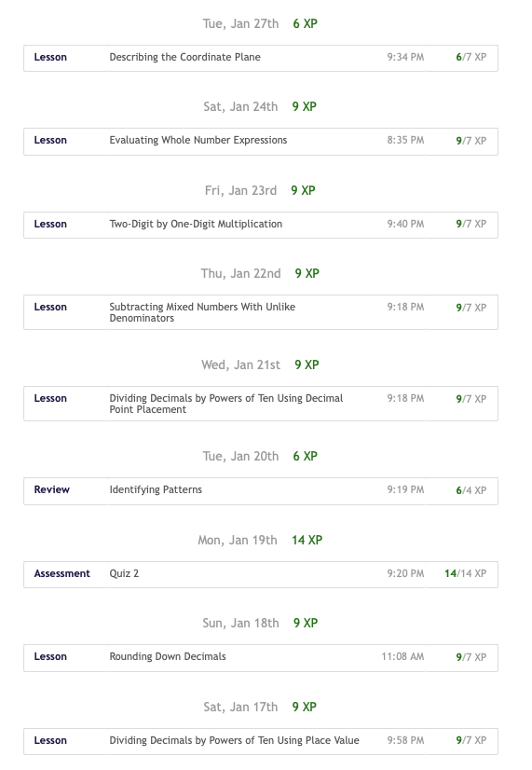Click the 6/4 XP score for Identifying Patterns
The width and height of the screenshot is (532, 770).
471,490
